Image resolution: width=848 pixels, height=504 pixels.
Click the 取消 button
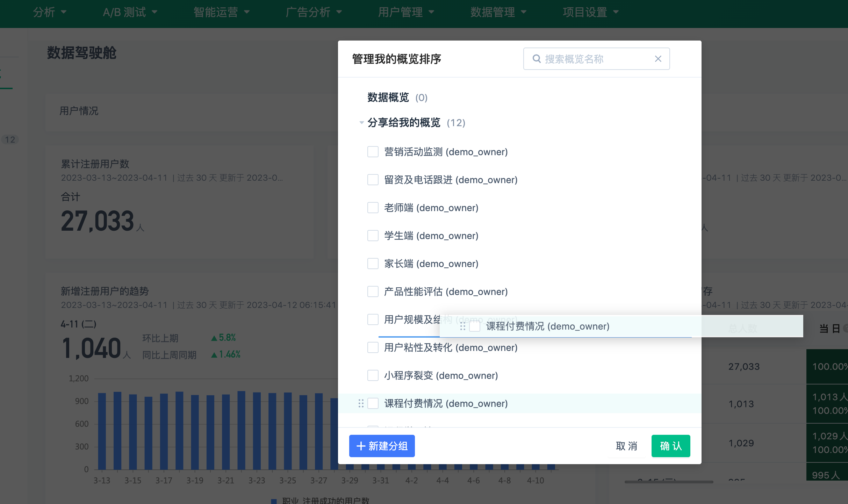[626, 446]
